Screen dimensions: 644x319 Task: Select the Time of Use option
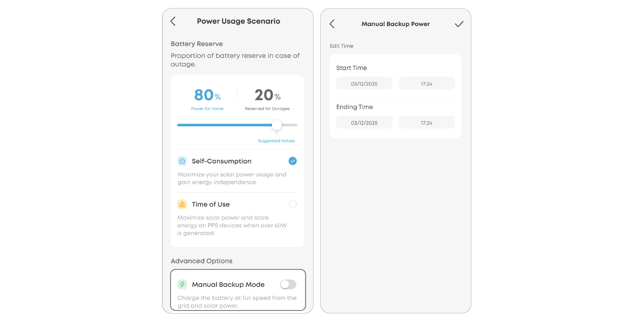click(x=292, y=204)
